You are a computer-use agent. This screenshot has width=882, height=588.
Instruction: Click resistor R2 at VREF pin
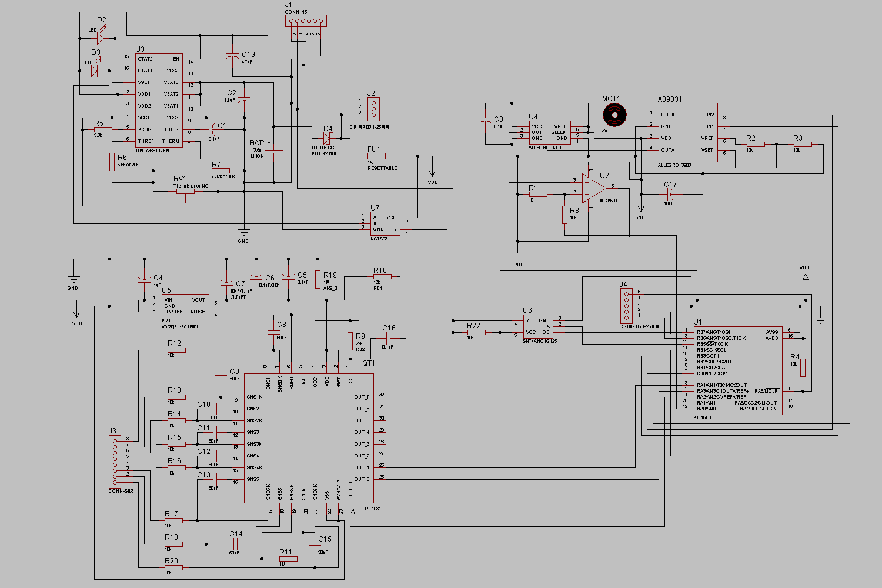point(756,144)
